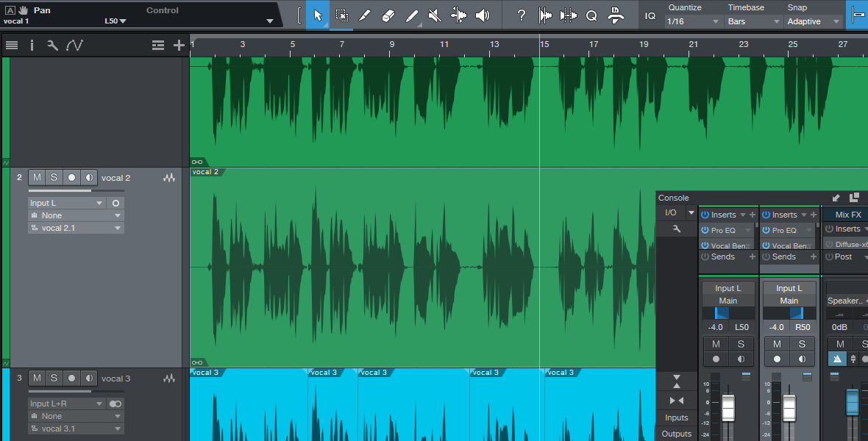Open the Quantize 1/16 dropdown

[693, 21]
